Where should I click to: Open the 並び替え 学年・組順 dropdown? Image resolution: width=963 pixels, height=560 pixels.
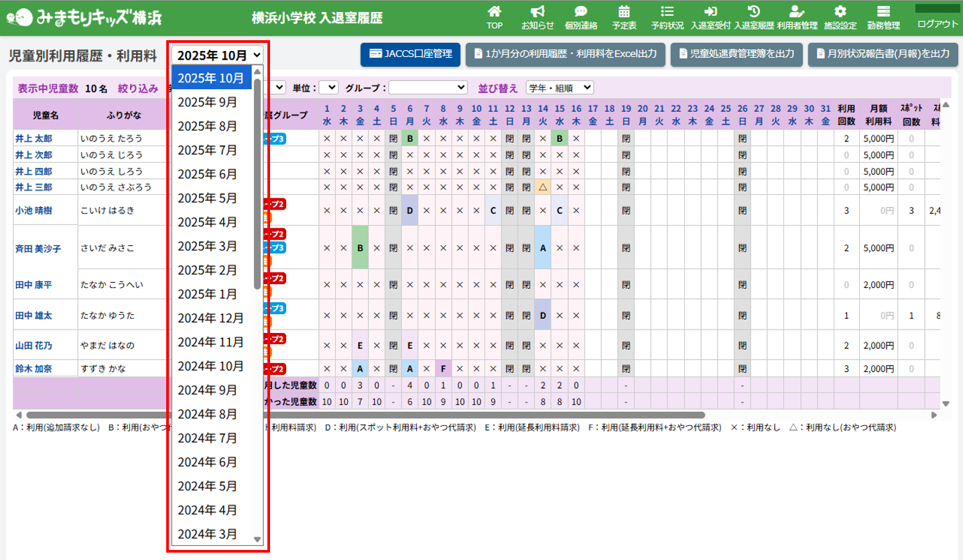tap(560, 88)
